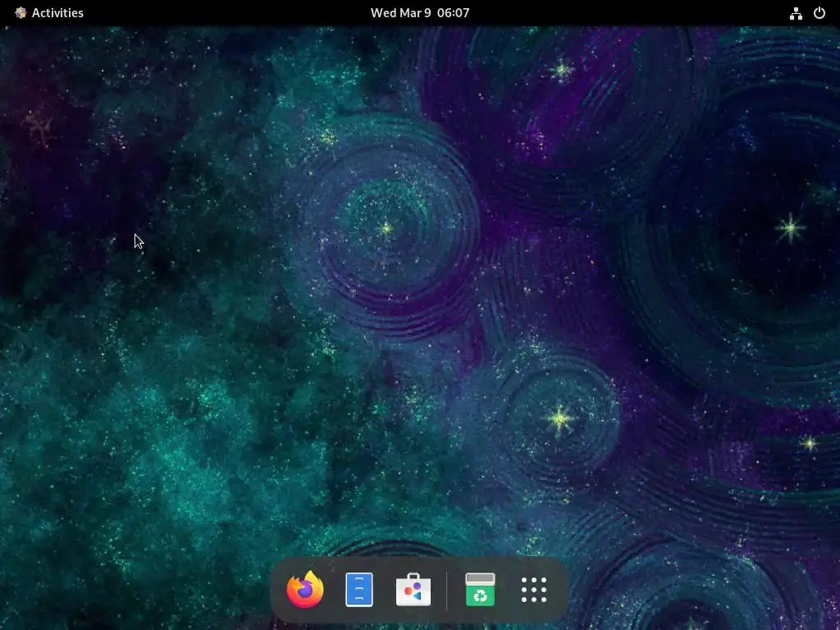Open the clock and calendar menu

point(420,13)
